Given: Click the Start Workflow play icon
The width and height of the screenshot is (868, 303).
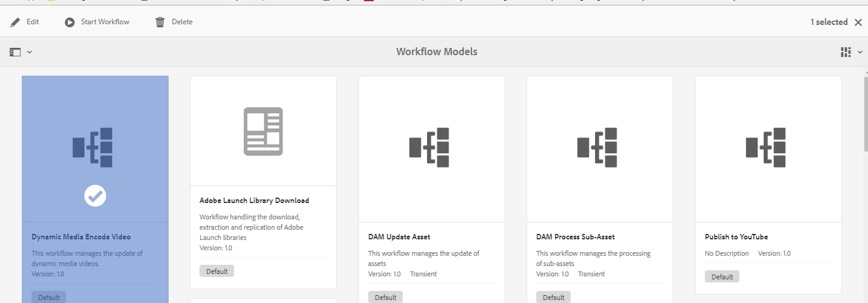Looking at the screenshot, I should point(70,22).
